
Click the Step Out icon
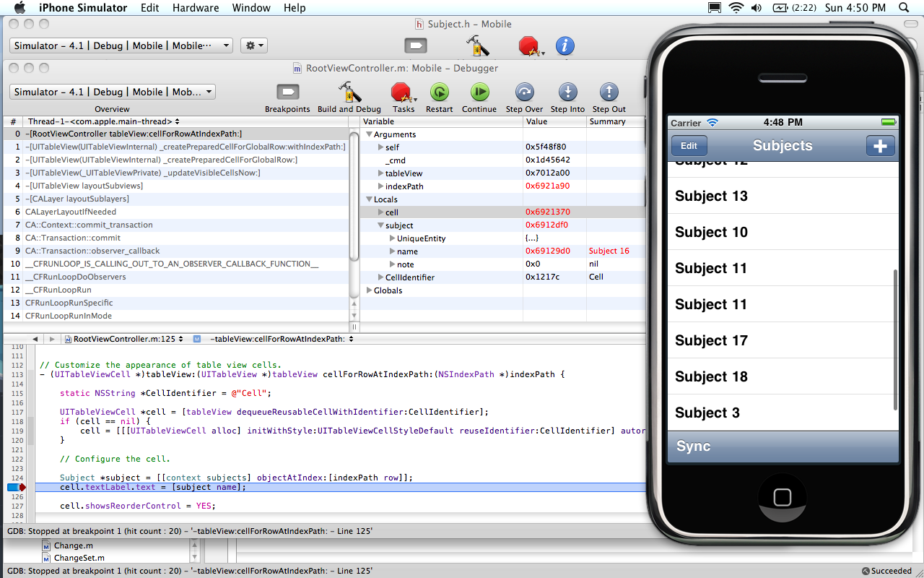609,92
